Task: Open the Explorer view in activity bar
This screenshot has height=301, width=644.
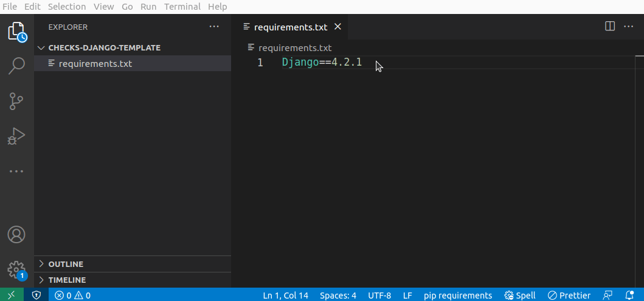Action: [16, 31]
